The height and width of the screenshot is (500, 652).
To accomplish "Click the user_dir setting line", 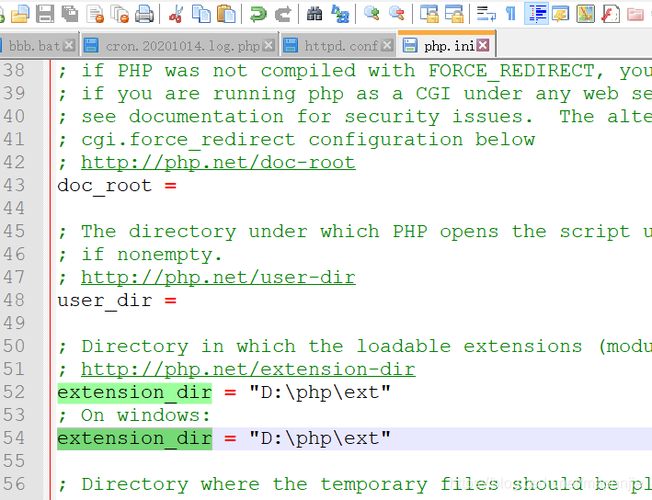I will [x=117, y=300].
